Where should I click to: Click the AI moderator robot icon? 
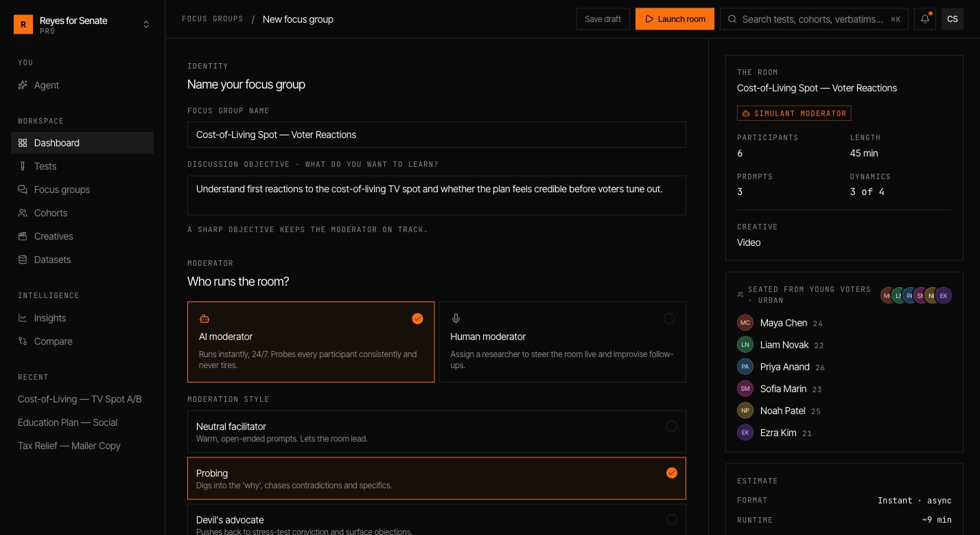(x=204, y=319)
